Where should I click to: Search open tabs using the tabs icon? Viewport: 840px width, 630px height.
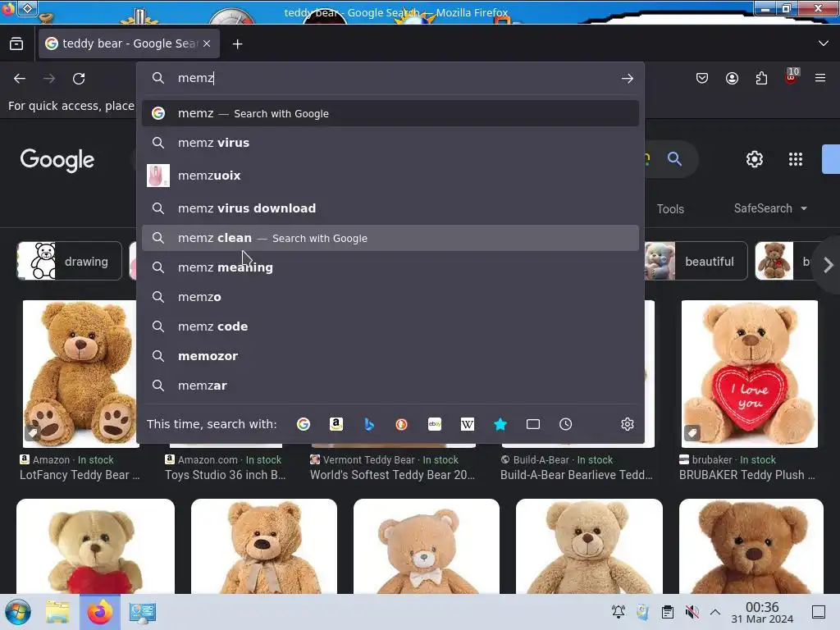(533, 424)
